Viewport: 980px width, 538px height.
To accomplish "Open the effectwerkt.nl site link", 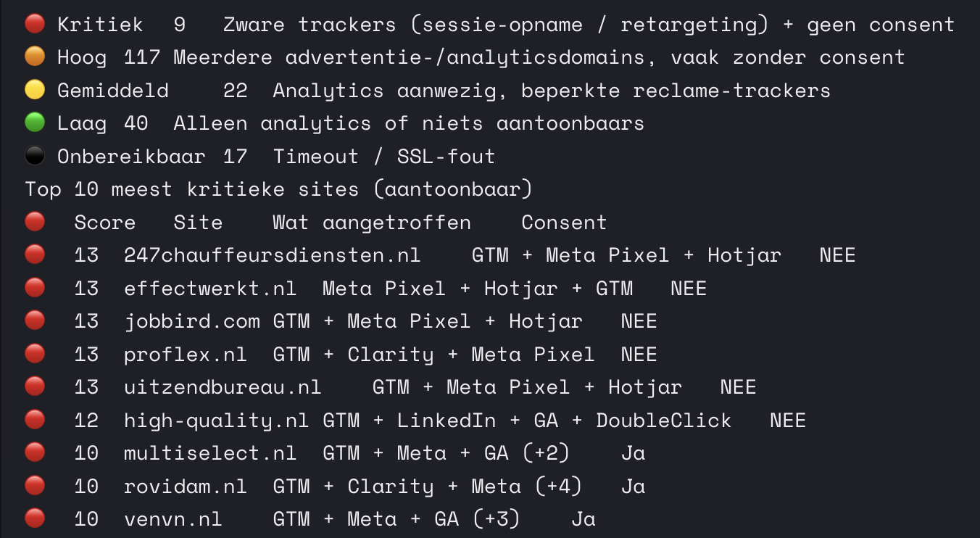I will pyautogui.click(x=210, y=289).
